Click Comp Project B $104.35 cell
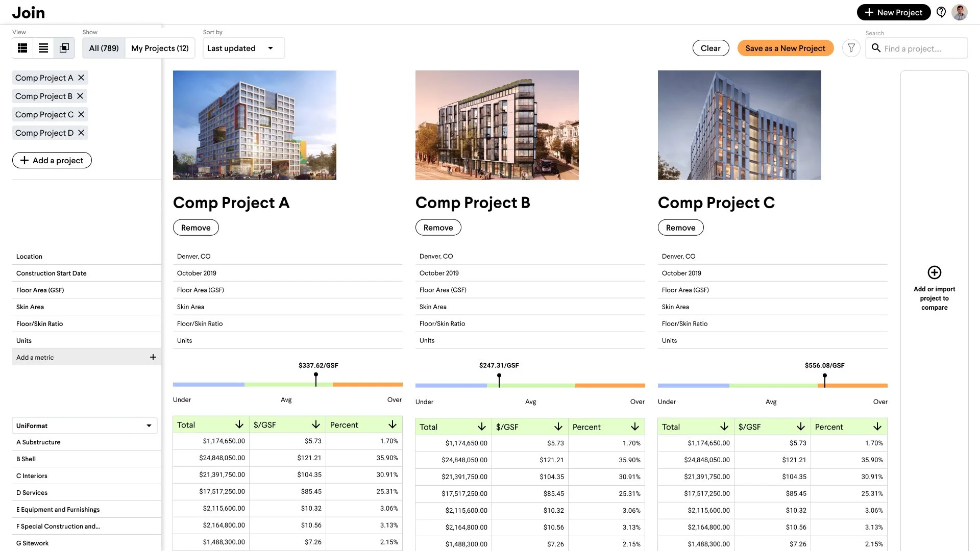This screenshot has height=551, width=980. tap(530, 477)
